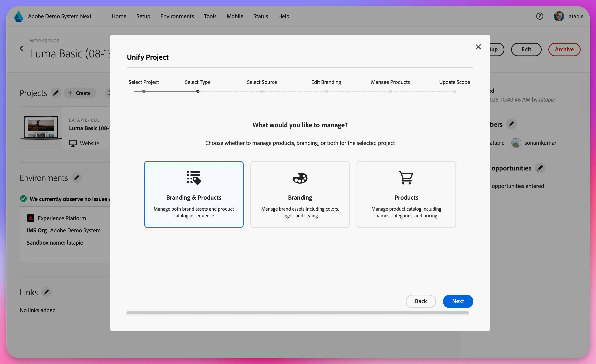Open the Mobile menu
Image resolution: width=596 pixels, height=364 pixels.
235,16
